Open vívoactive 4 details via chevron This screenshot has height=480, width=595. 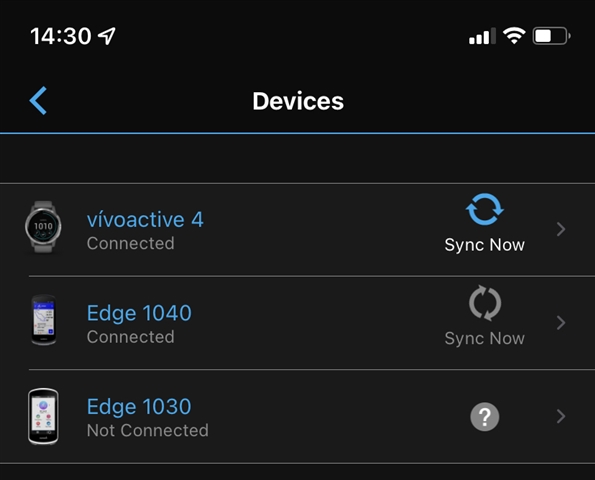pyautogui.click(x=561, y=229)
